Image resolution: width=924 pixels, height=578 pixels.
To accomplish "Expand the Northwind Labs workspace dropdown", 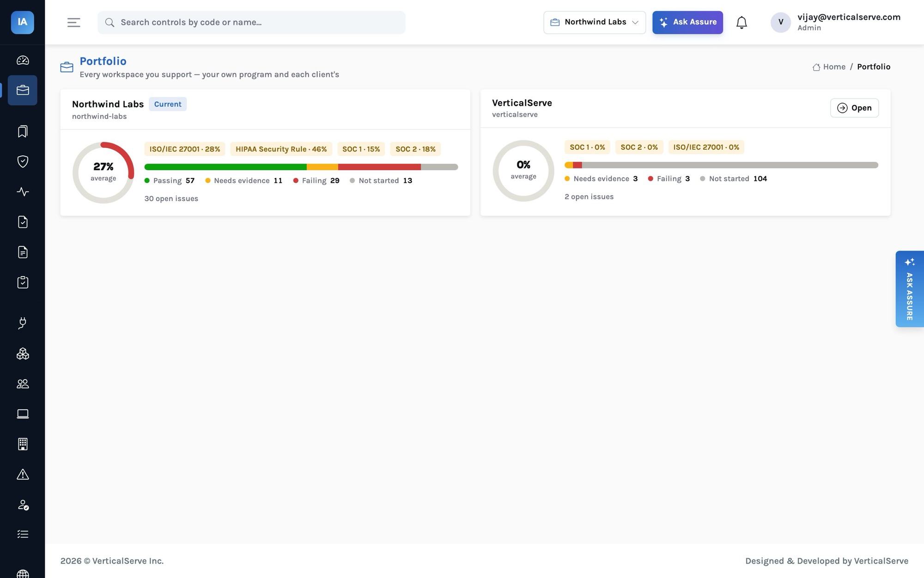I will click(595, 22).
